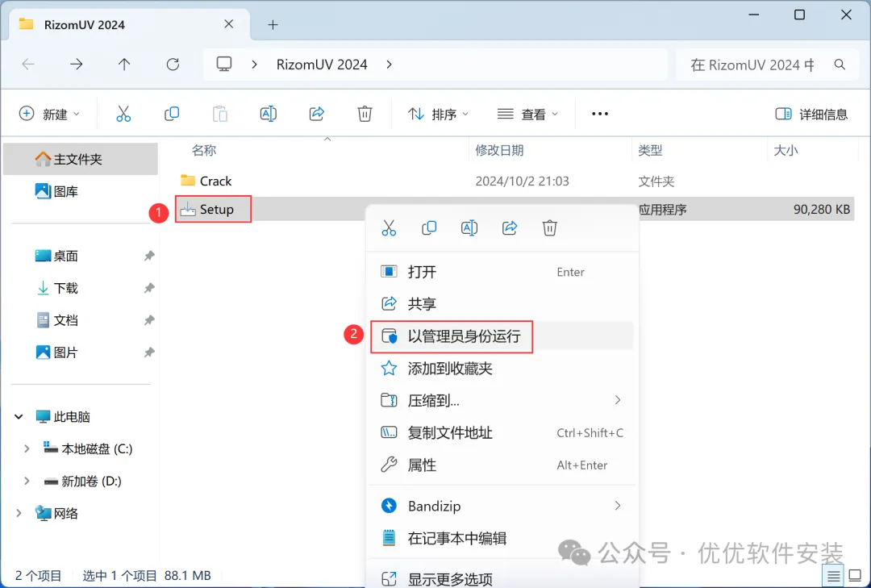Choose 以管理员身份运行 from context menu
This screenshot has width=871, height=588.
pyautogui.click(x=502, y=336)
